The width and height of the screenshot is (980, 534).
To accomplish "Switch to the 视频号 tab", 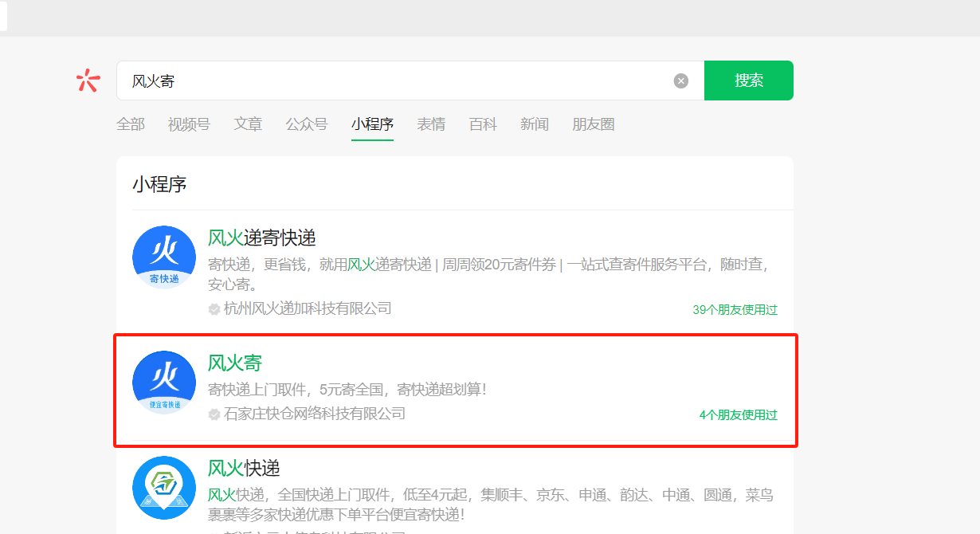I will tap(189, 124).
